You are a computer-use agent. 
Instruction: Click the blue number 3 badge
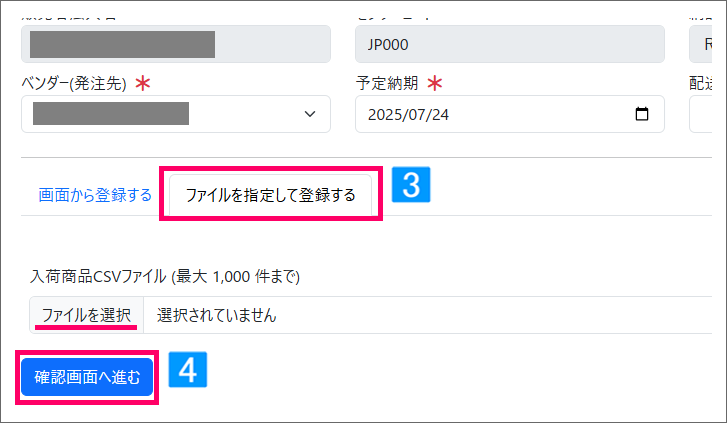410,184
